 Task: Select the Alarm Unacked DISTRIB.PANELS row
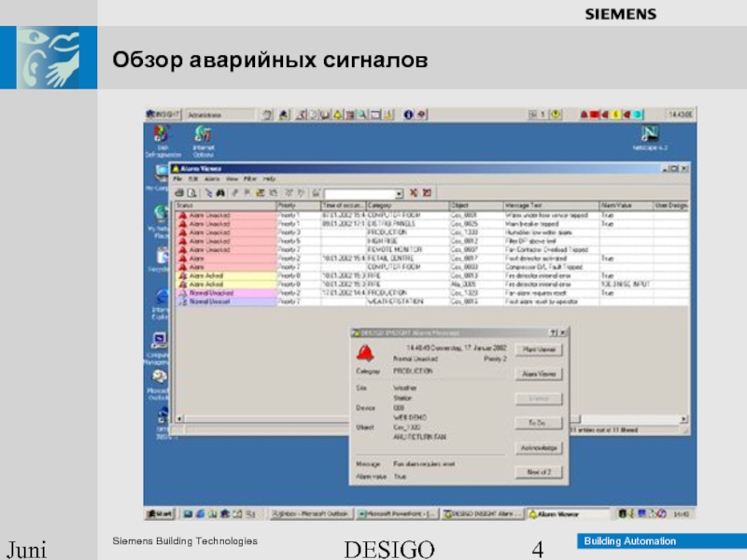[x=431, y=224]
